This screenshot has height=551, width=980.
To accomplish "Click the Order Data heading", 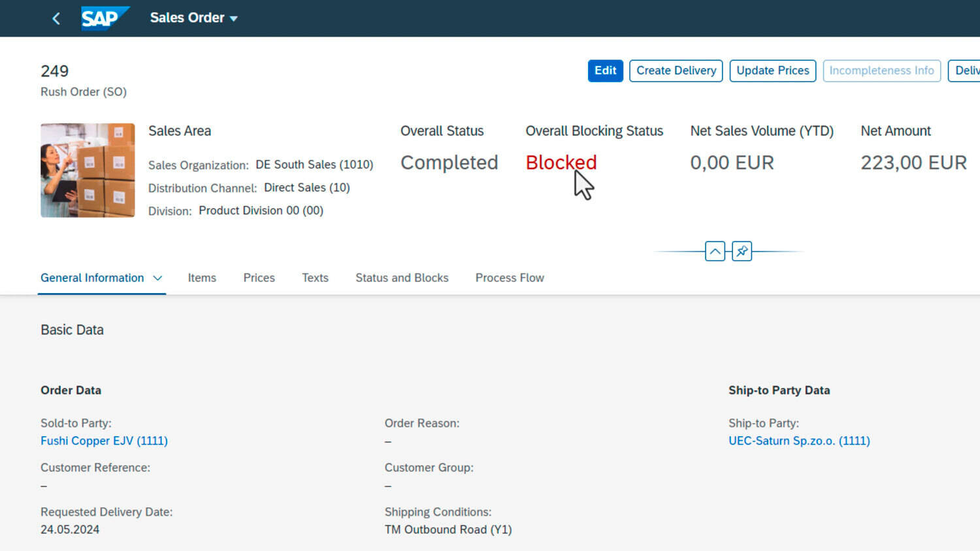I will pos(71,390).
